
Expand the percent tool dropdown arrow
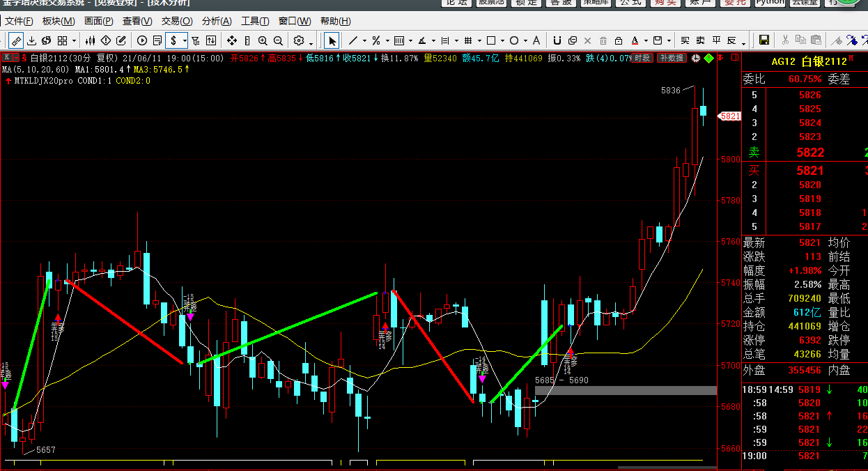[387, 40]
